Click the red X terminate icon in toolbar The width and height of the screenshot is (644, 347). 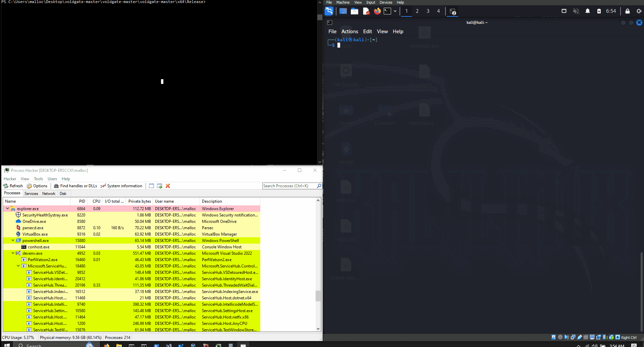168,186
